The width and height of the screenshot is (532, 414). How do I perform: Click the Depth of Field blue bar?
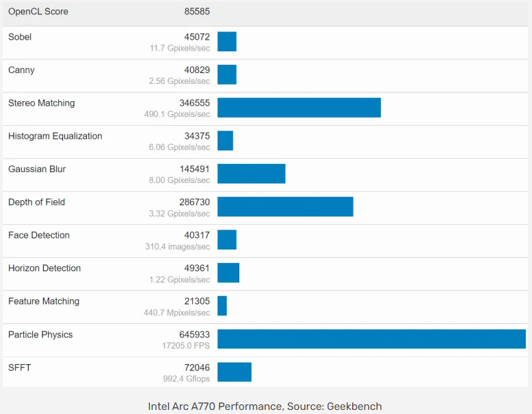(285, 207)
